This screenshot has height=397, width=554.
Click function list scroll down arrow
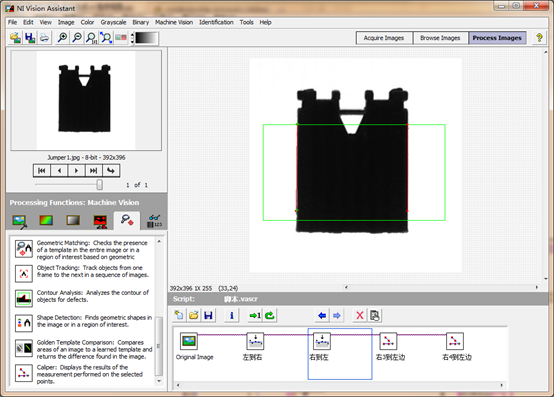coord(159,381)
